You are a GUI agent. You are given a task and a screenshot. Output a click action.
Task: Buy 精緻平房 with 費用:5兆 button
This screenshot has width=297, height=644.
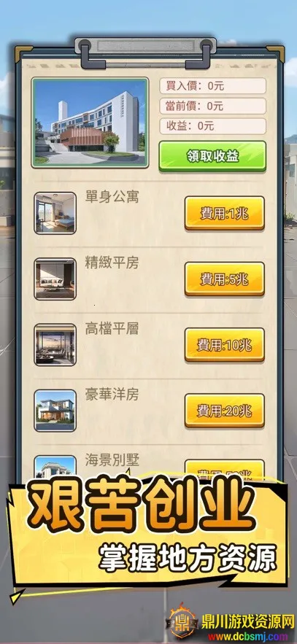click(x=224, y=279)
